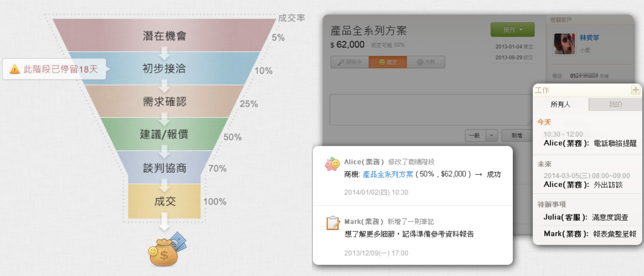This screenshot has width=644, height=276.
Task: Select the 潛在機會 funnel stage
Action: pyautogui.click(x=165, y=35)
